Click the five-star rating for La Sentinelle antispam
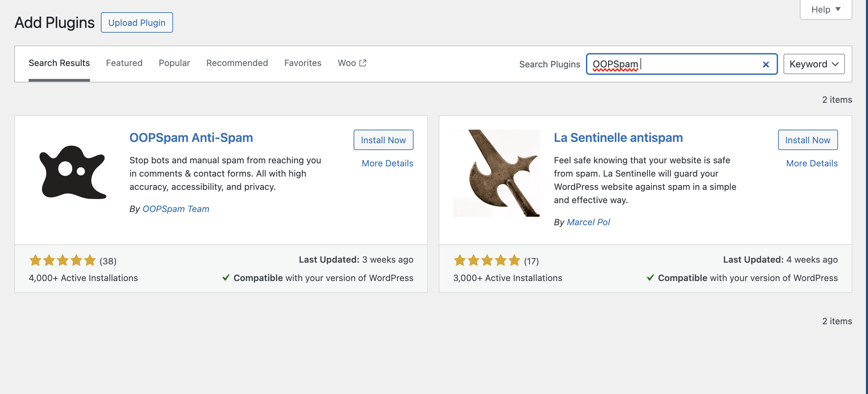This screenshot has height=394, width=868. pyautogui.click(x=486, y=260)
